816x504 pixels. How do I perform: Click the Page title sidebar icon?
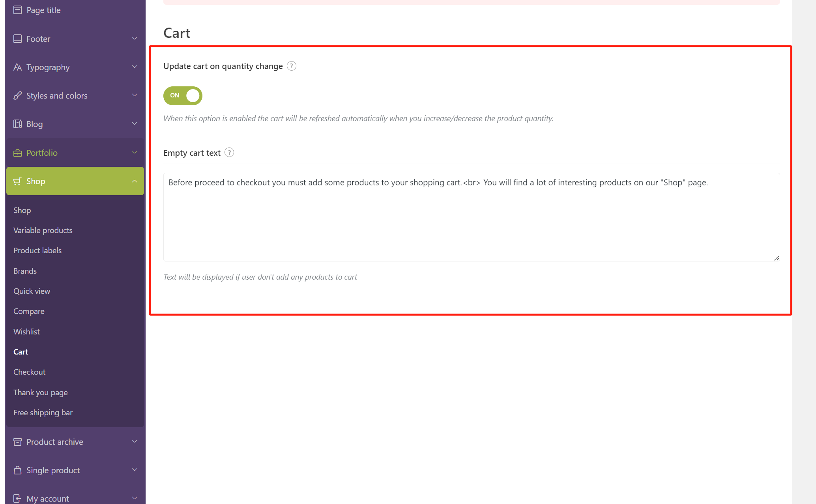coord(17,10)
